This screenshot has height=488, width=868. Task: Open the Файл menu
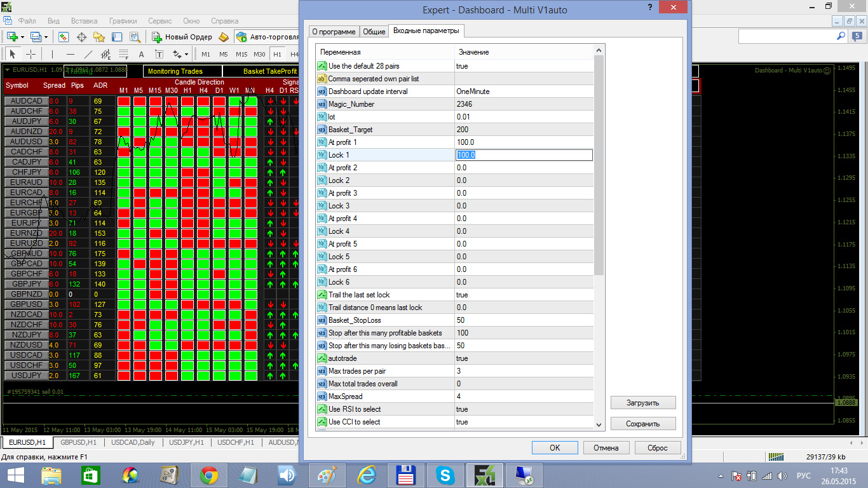(27, 20)
